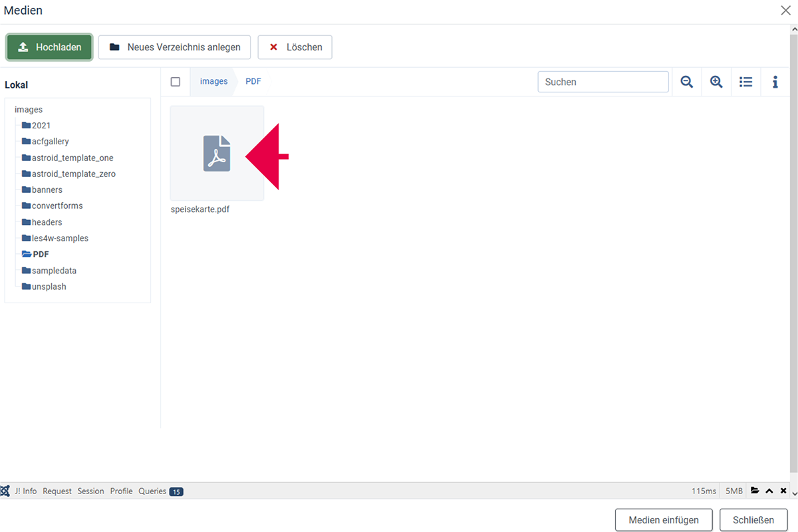Close the debug bar with X icon

click(x=783, y=491)
